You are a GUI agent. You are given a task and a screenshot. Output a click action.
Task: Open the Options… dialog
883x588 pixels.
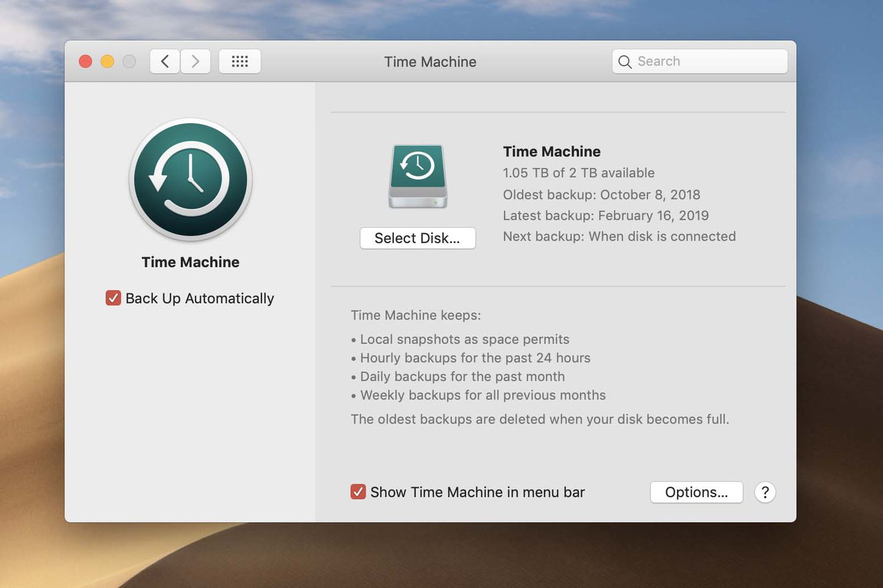click(x=696, y=492)
